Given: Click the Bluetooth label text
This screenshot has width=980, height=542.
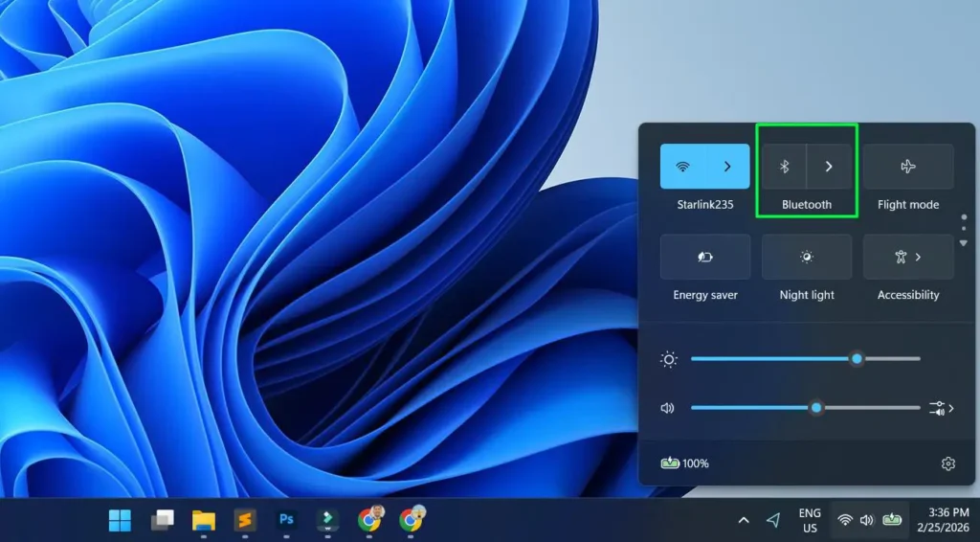Looking at the screenshot, I should (x=807, y=205).
